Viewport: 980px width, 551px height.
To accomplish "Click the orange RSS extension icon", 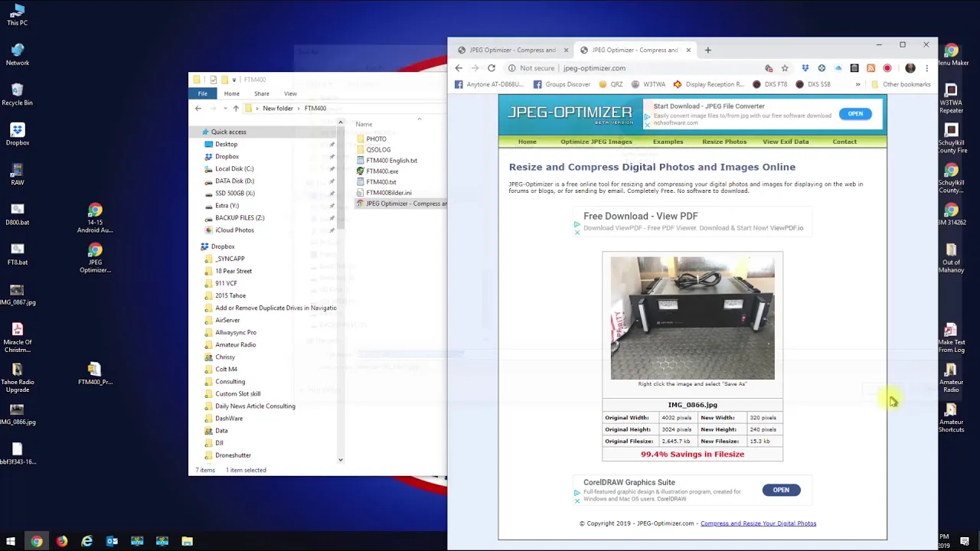I will coord(871,68).
